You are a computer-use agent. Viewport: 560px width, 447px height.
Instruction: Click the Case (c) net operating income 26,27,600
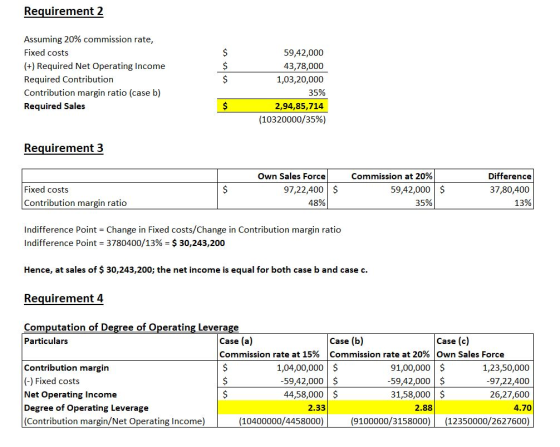point(509,395)
